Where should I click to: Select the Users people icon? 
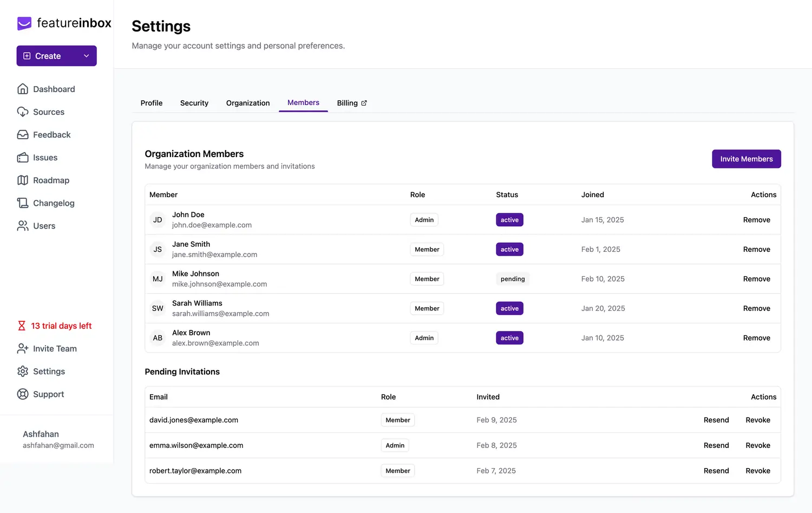23,226
